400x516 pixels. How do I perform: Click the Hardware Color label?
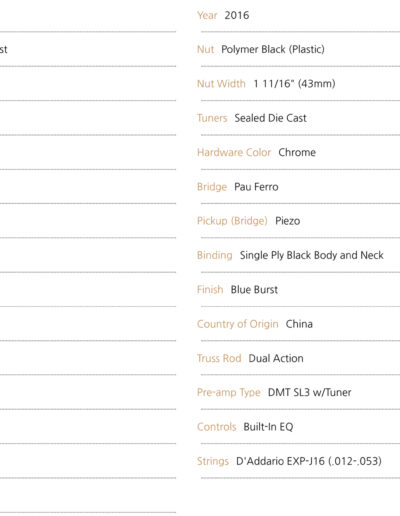point(234,152)
